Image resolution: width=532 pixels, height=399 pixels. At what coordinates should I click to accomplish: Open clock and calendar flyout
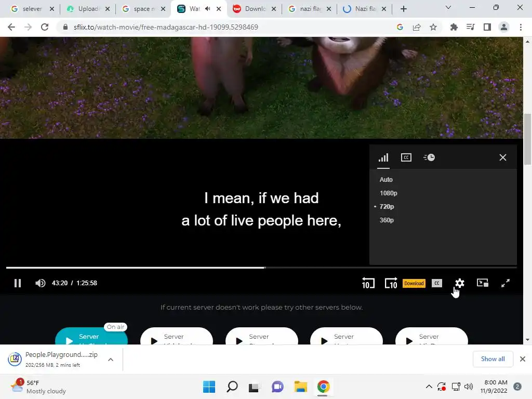[494, 387]
